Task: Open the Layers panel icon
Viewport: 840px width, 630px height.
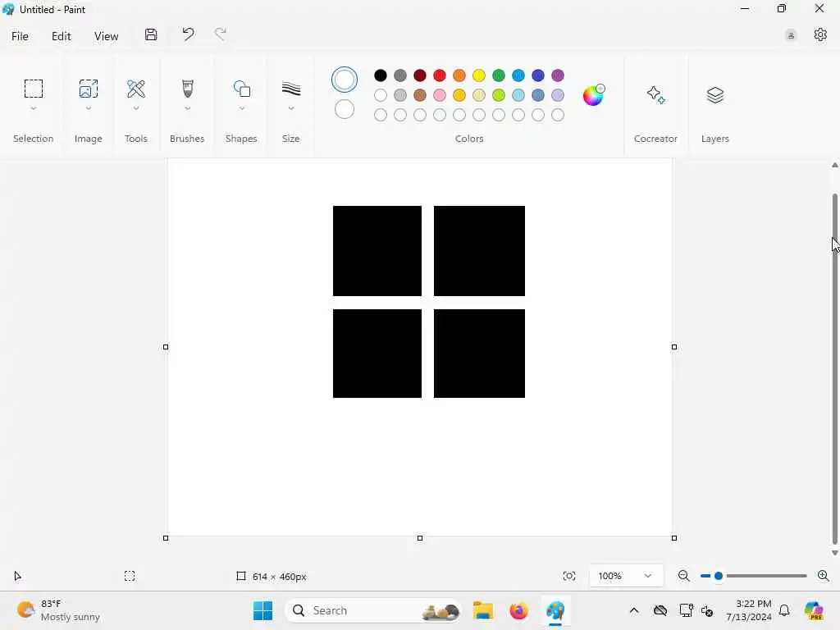Action: 715,95
